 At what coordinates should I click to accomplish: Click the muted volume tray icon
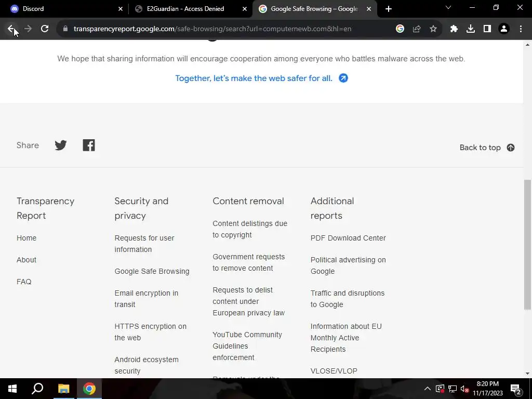point(465,389)
